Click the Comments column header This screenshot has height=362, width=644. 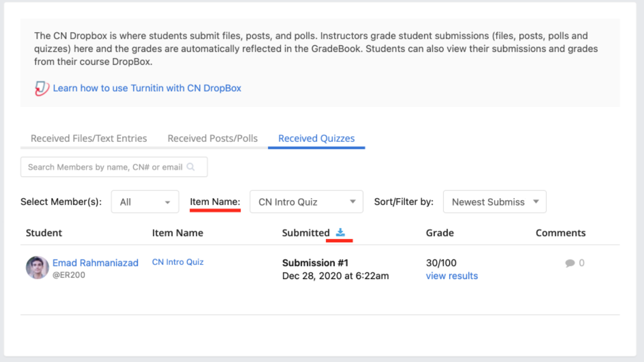pos(560,233)
